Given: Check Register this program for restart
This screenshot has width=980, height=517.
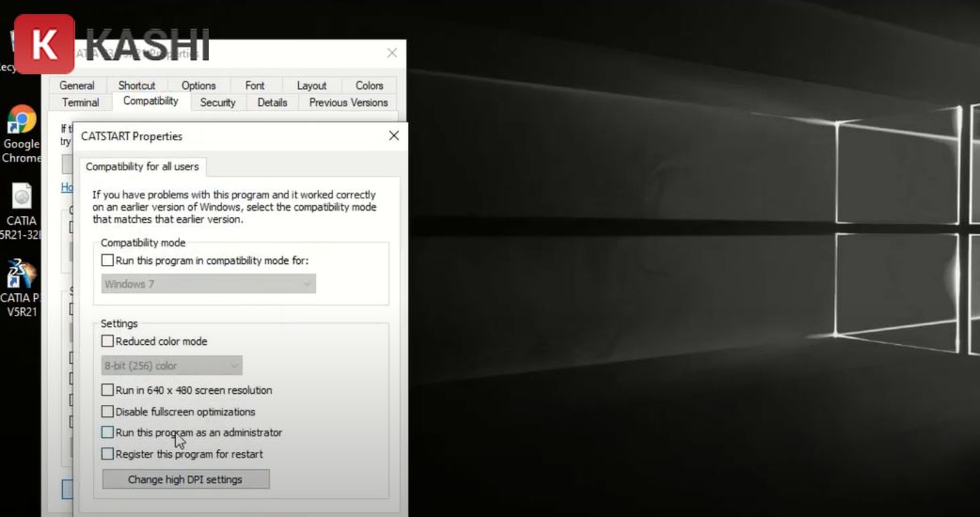Looking at the screenshot, I should 107,454.
